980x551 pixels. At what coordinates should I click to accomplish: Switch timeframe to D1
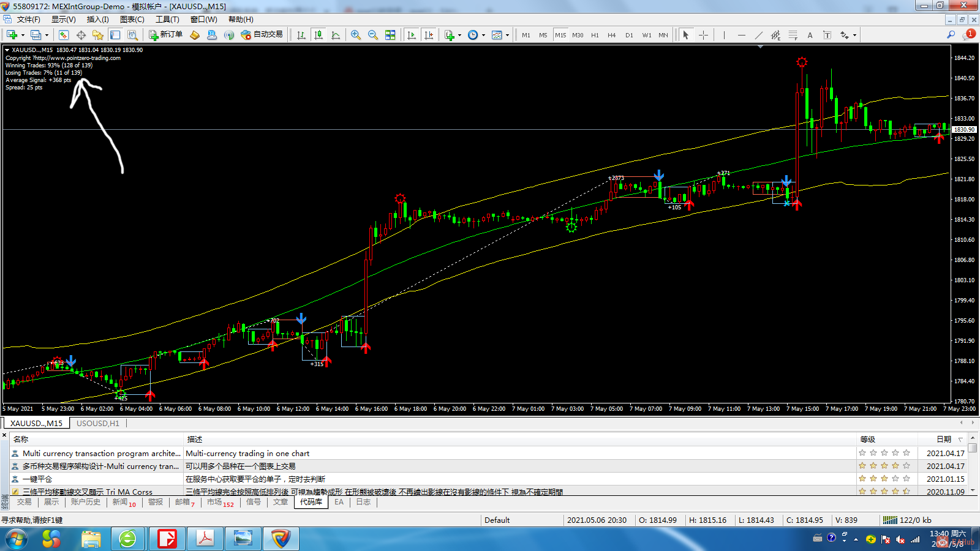(x=629, y=35)
